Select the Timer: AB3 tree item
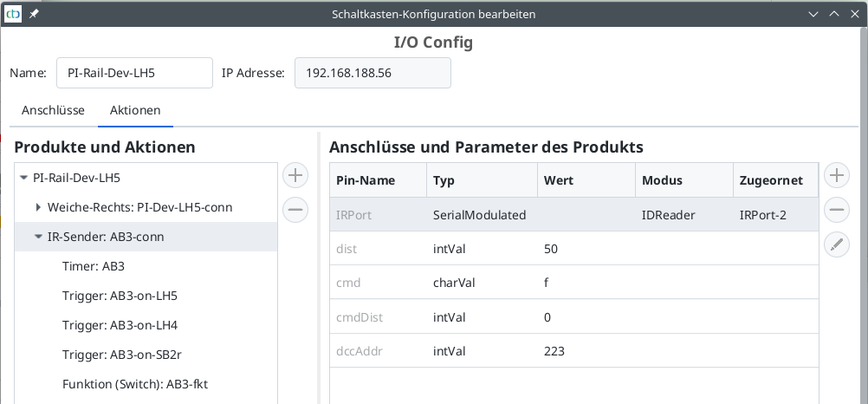Image resolution: width=868 pixels, height=404 pixels. (94, 266)
